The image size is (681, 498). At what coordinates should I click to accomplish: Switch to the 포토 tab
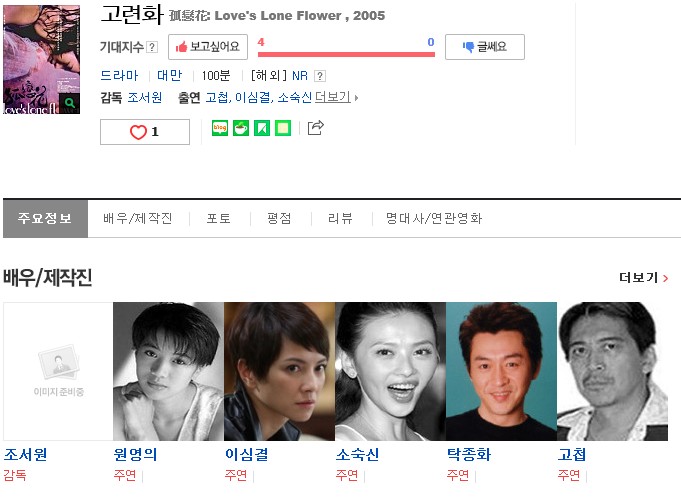[x=218, y=218]
